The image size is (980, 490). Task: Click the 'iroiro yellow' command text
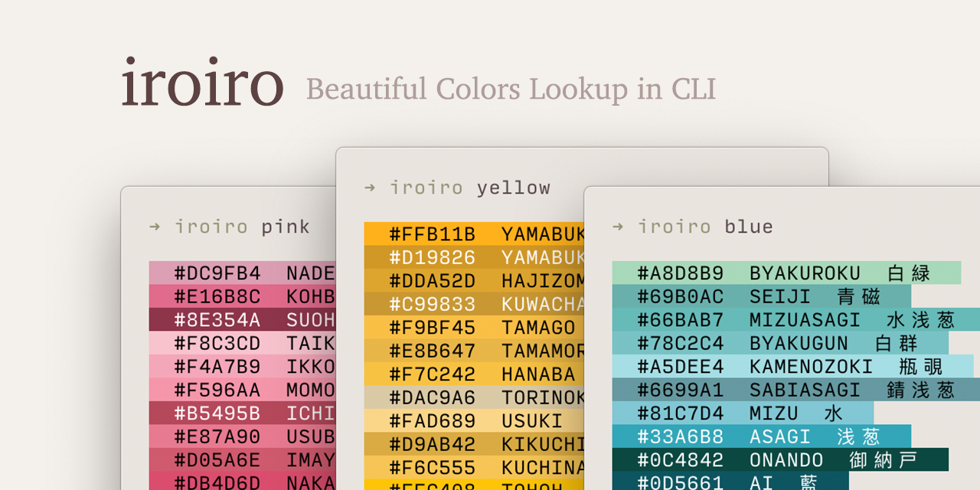coord(470,188)
